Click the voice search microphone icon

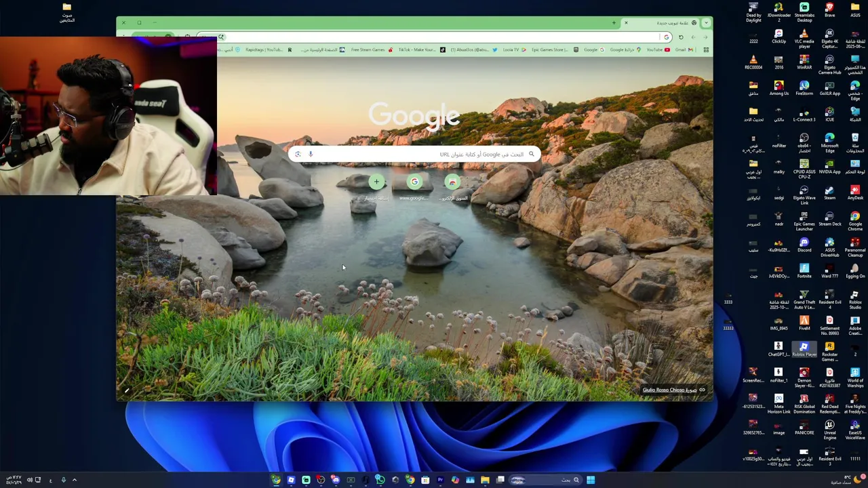[x=311, y=154]
